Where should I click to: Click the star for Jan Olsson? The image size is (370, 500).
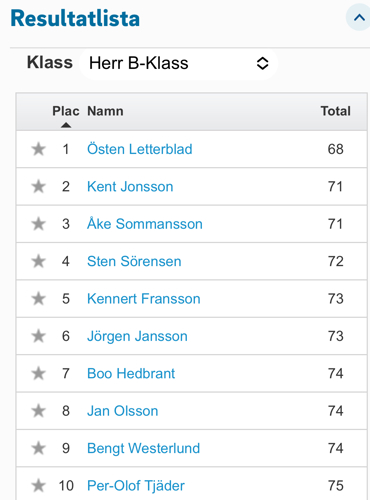tap(38, 411)
